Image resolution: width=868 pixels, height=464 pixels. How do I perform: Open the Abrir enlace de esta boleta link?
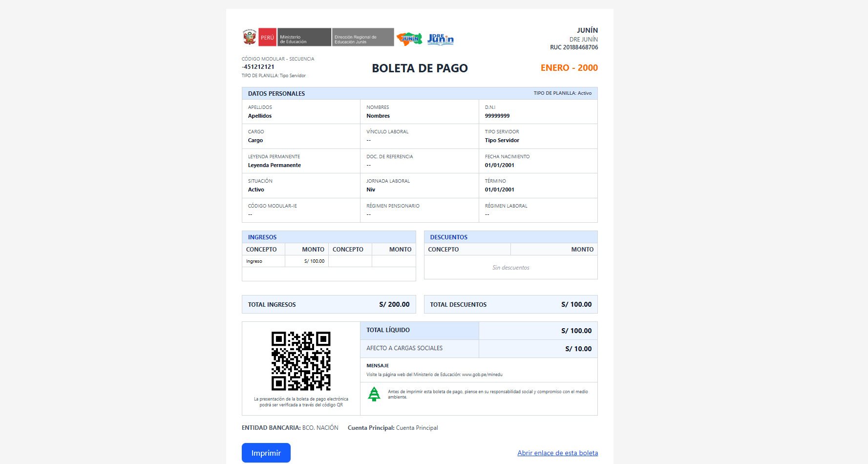point(557,453)
